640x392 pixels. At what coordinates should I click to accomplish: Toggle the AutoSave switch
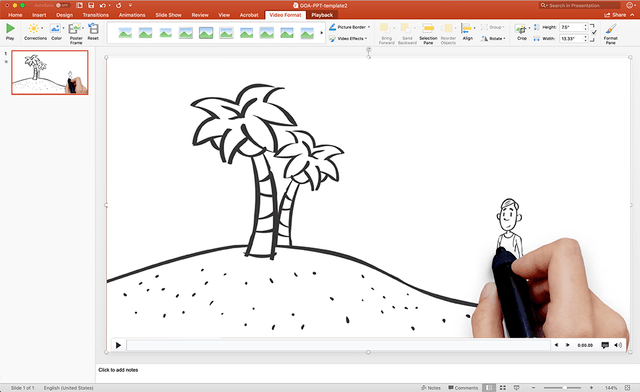pyautogui.click(x=62, y=5)
